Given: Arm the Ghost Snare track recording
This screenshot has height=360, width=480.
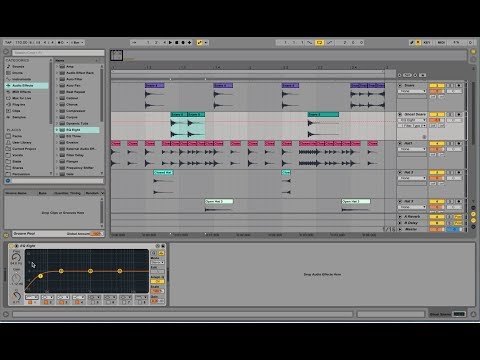Looking at the screenshot, I should tap(459, 114).
